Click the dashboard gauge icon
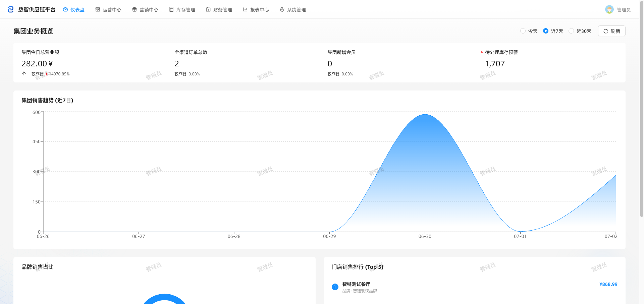 65,10
